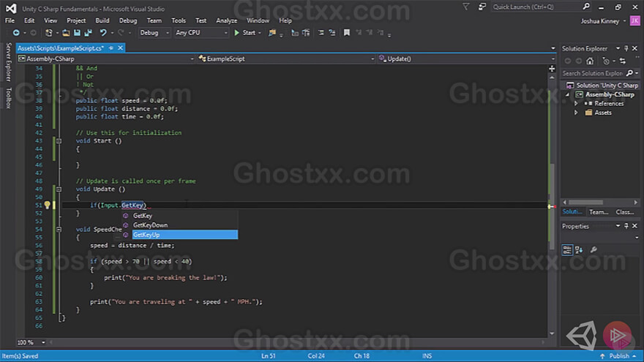
Task: Collapse the SpeedCheck method outline box
Action: click(x=59, y=230)
